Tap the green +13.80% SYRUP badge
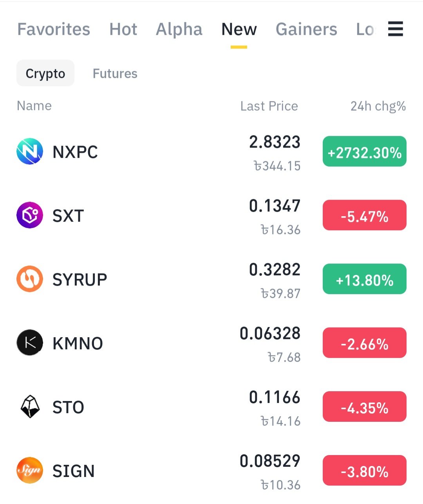 click(x=365, y=279)
